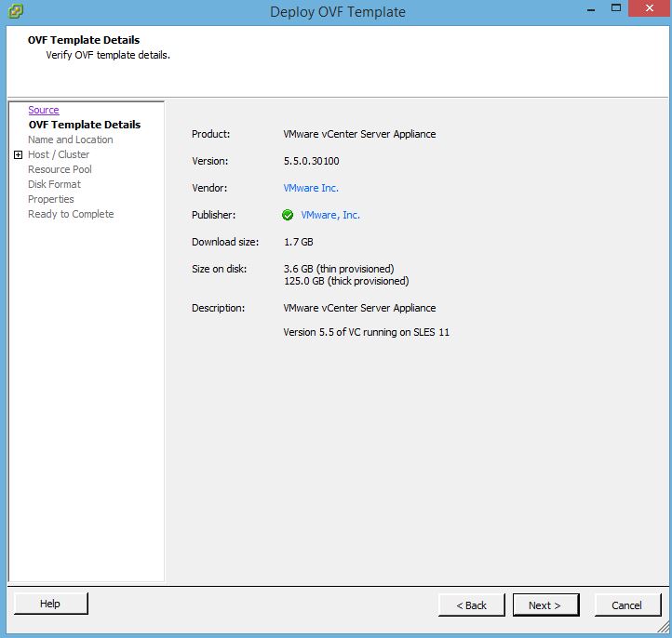
Task: Cancel the OVF deployment wizard
Action: coord(627,605)
